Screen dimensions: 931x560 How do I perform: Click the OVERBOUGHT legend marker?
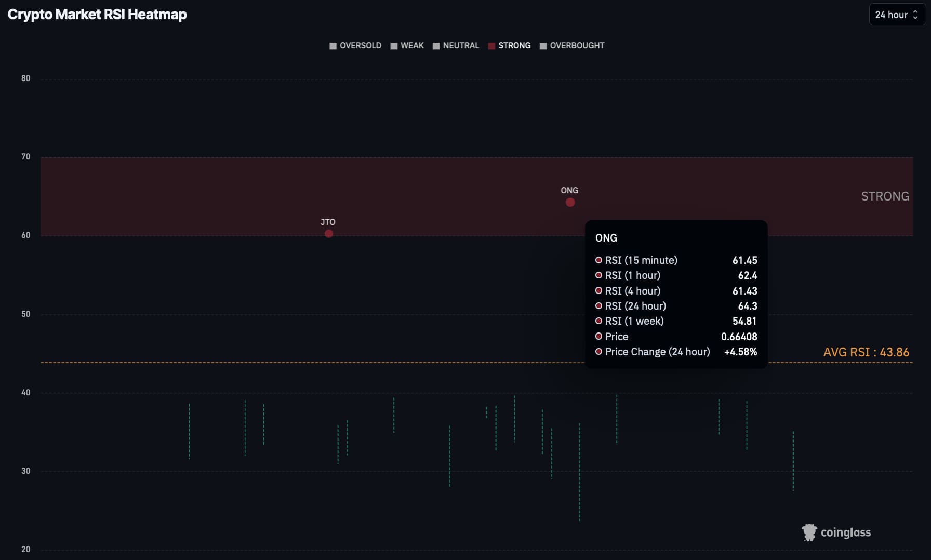click(x=543, y=46)
